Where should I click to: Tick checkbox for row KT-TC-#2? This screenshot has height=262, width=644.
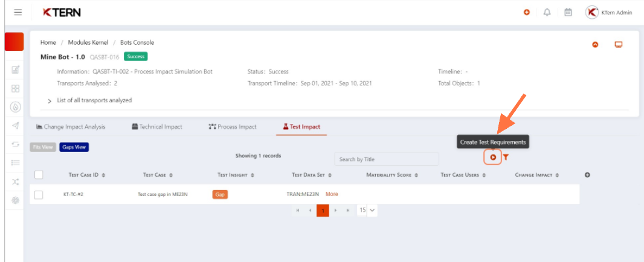39,195
